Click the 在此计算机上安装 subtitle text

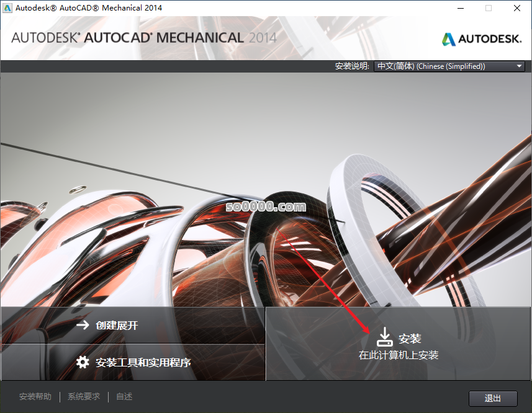click(399, 355)
